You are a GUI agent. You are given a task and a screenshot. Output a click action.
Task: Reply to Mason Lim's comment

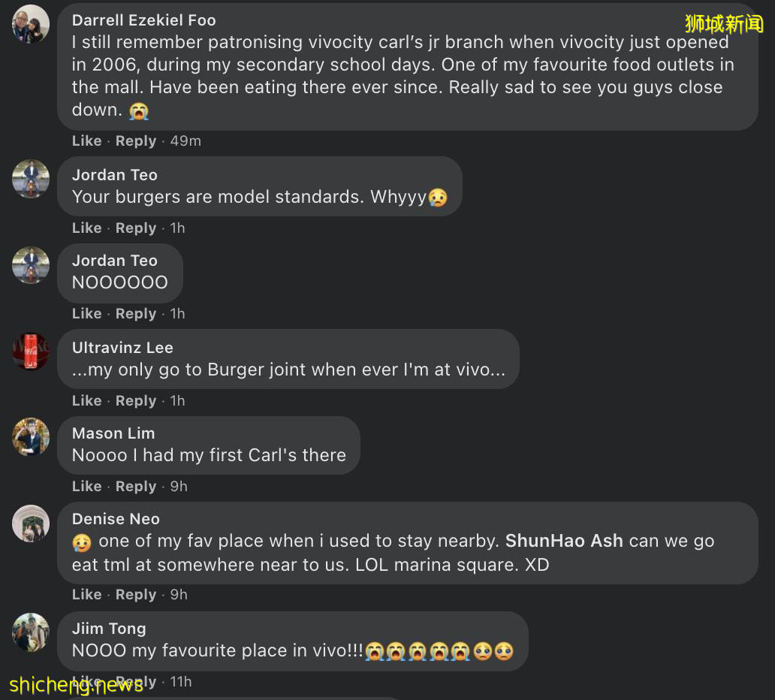[136, 487]
